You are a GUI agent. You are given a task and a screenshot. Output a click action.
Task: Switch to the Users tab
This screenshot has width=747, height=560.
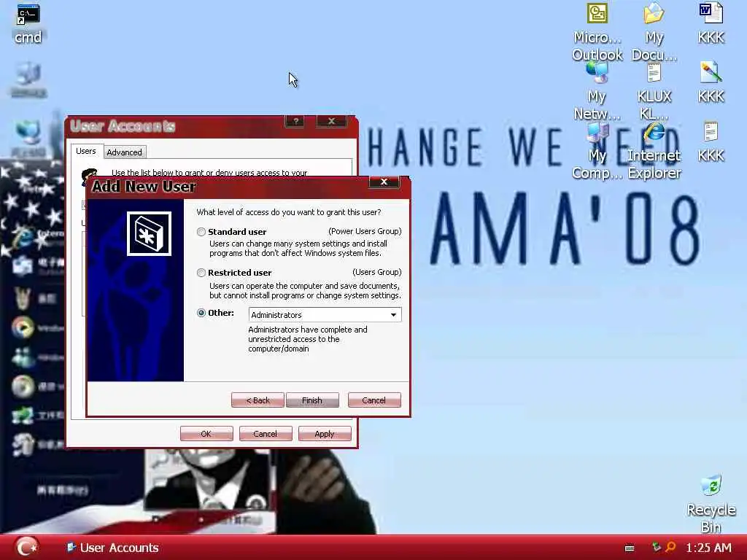(x=86, y=151)
